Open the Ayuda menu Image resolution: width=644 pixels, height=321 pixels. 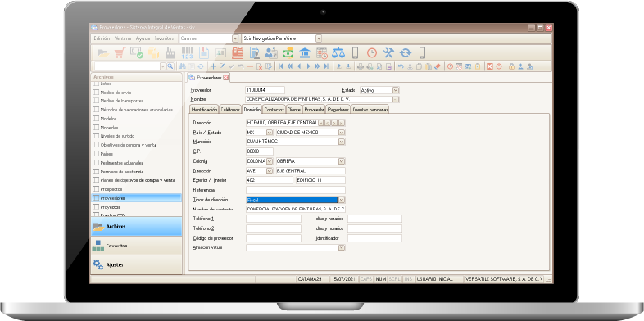[x=143, y=38]
